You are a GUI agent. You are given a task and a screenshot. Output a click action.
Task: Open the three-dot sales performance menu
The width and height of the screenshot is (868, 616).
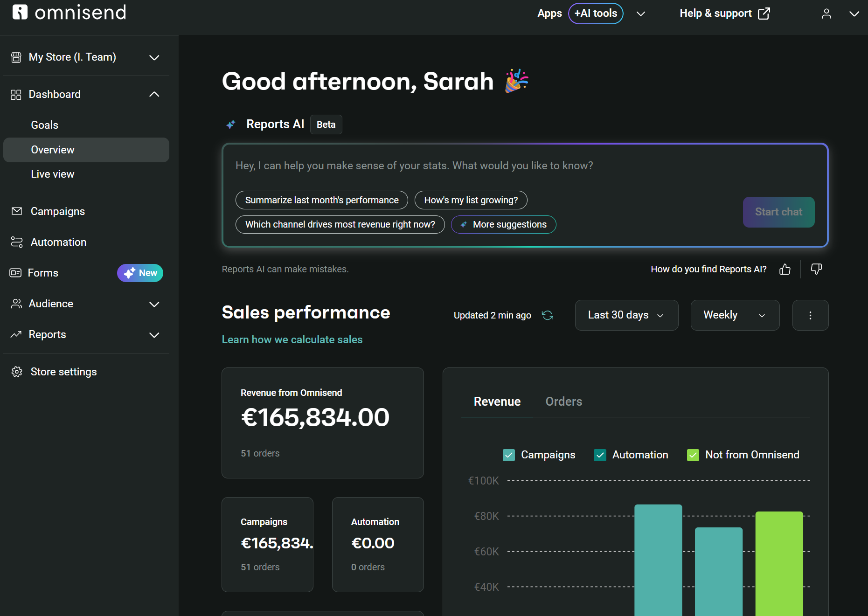coord(811,315)
